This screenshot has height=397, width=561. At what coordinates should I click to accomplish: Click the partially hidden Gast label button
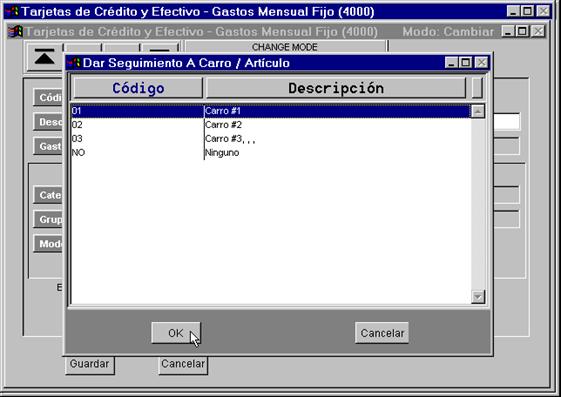(x=48, y=146)
